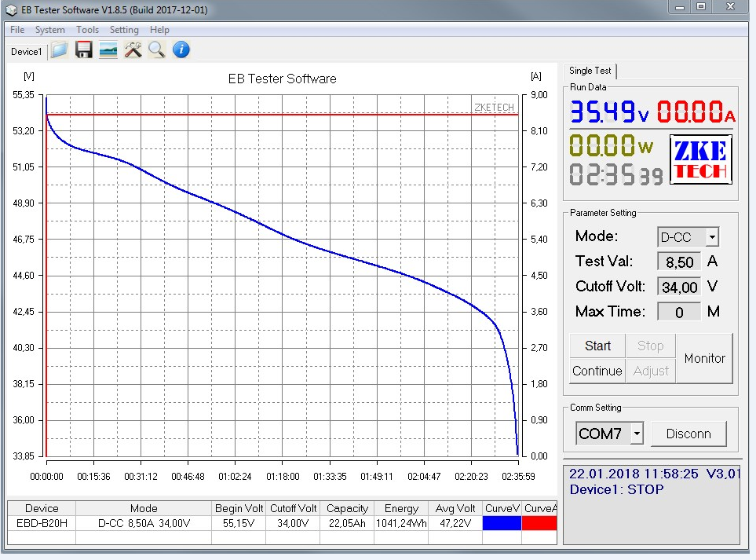The image size is (756, 560).
Task: Click the Disconn button
Action: coord(688,434)
